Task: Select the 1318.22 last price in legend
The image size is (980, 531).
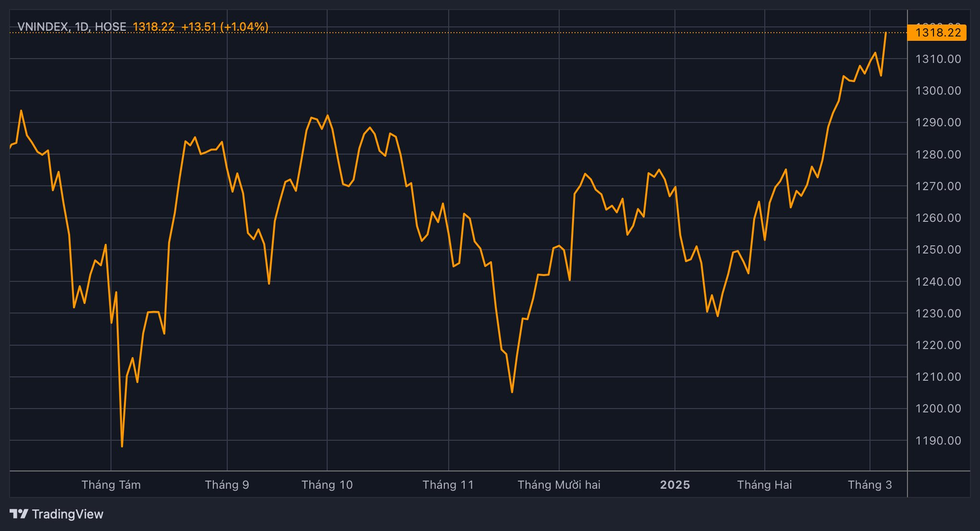Action: tap(154, 27)
